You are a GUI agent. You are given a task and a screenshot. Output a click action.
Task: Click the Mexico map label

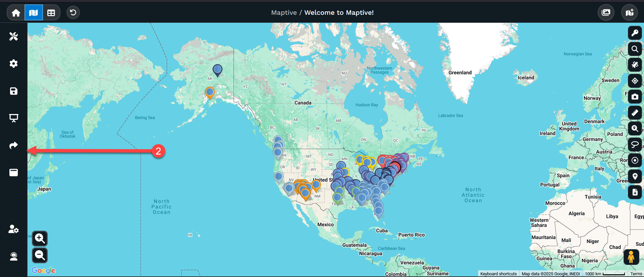[326, 225]
